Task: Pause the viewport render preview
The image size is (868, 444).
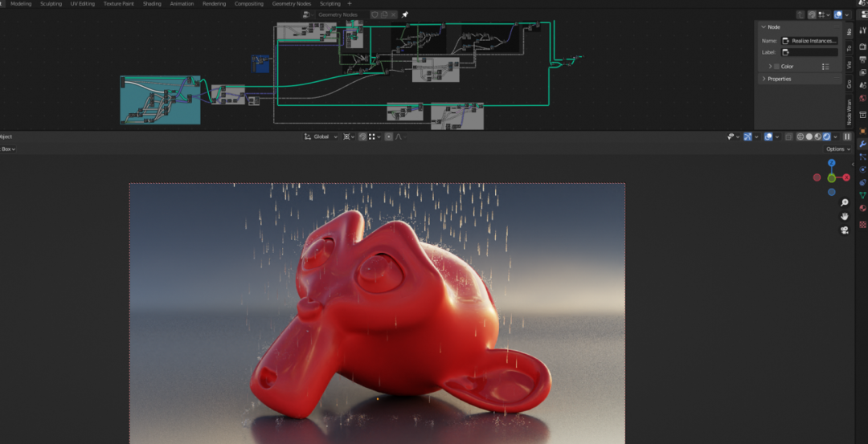Action: pos(847,136)
